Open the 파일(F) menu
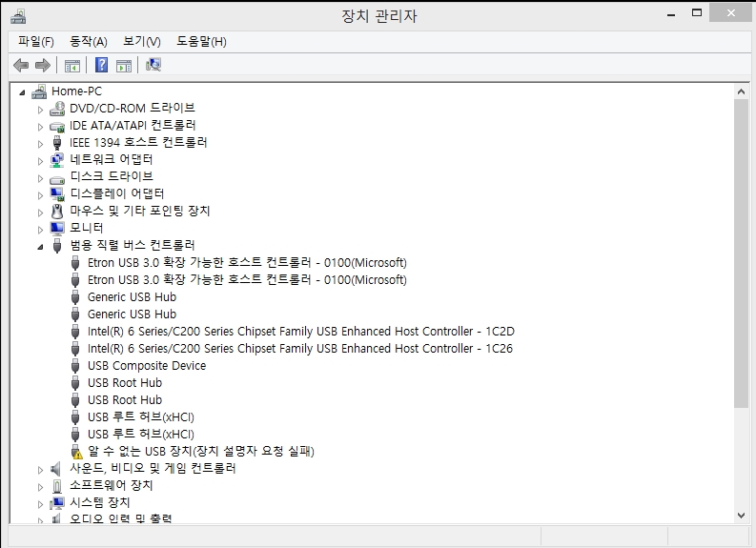 pyautogui.click(x=36, y=41)
